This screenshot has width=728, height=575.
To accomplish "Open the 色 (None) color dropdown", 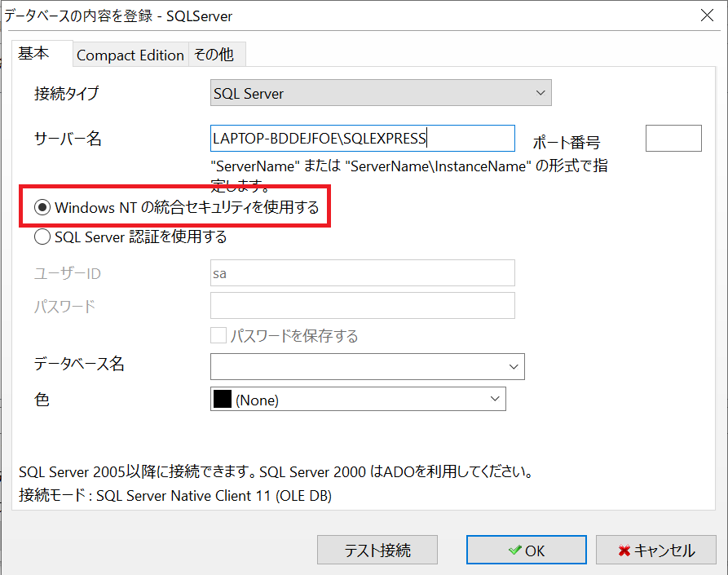I will click(358, 399).
